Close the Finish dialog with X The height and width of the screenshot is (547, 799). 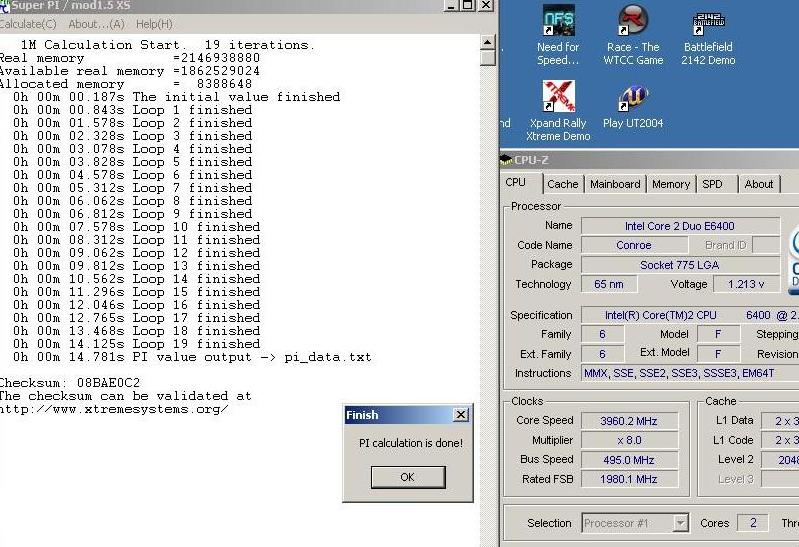pos(461,415)
